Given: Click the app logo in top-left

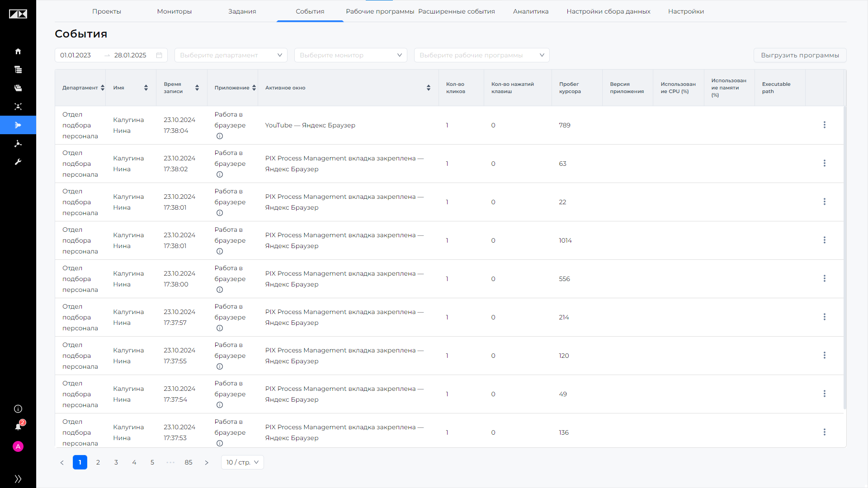Looking at the screenshot, I should pyautogui.click(x=18, y=14).
